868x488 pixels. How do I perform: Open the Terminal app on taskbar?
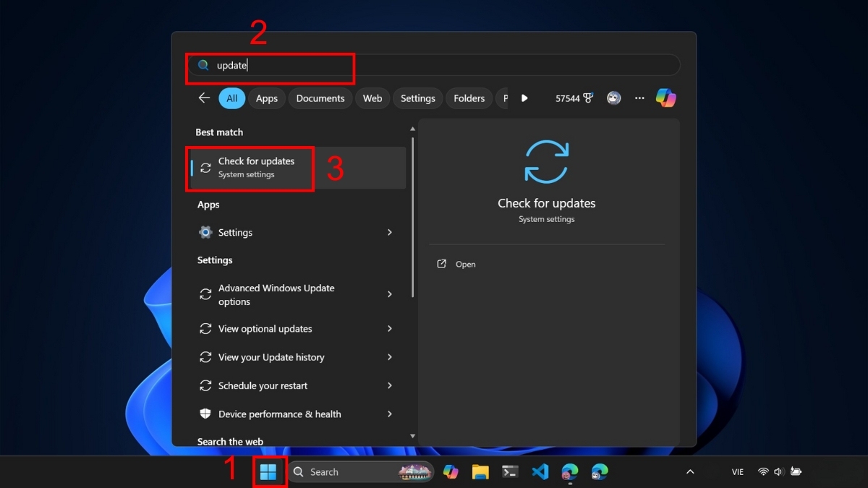click(x=510, y=472)
